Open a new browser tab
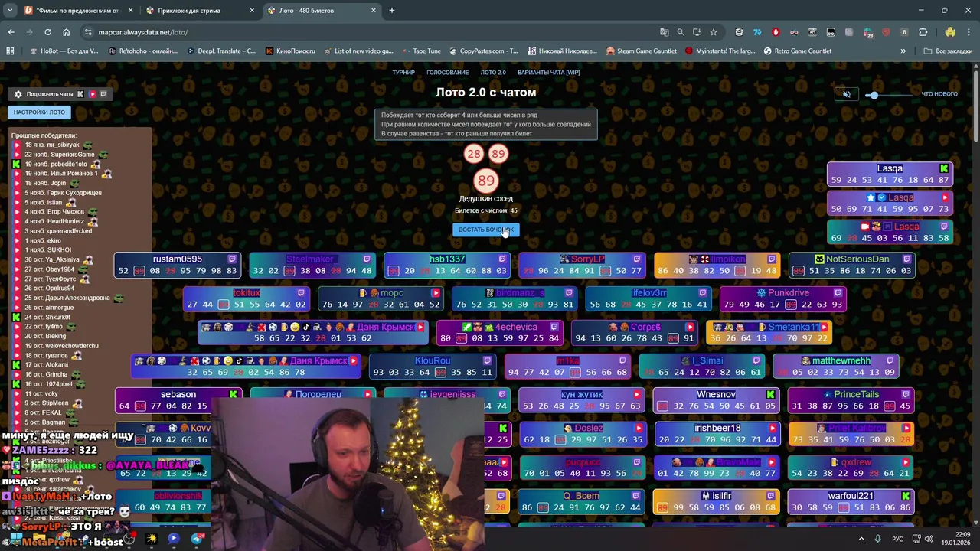 click(392, 11)
